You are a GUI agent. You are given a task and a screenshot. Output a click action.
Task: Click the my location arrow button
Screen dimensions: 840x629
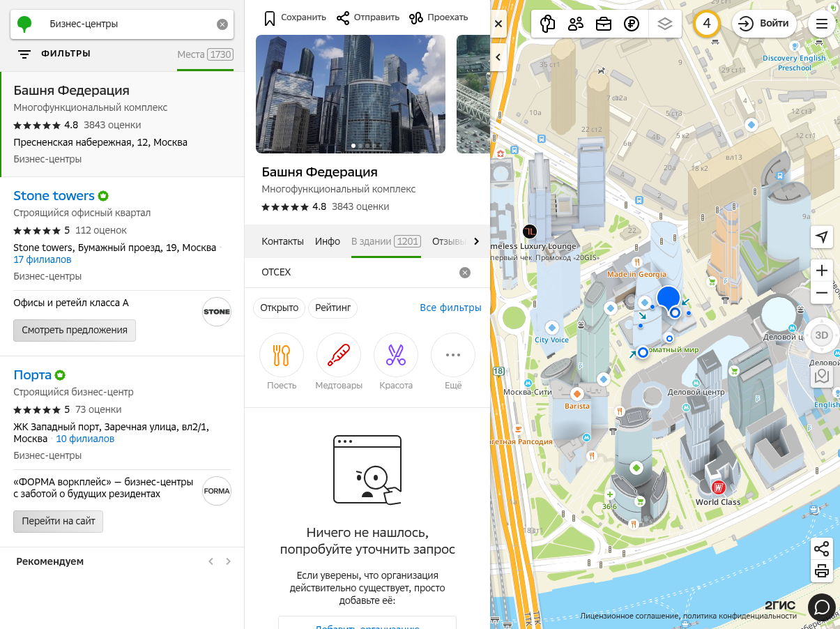[x=822, y=237]
